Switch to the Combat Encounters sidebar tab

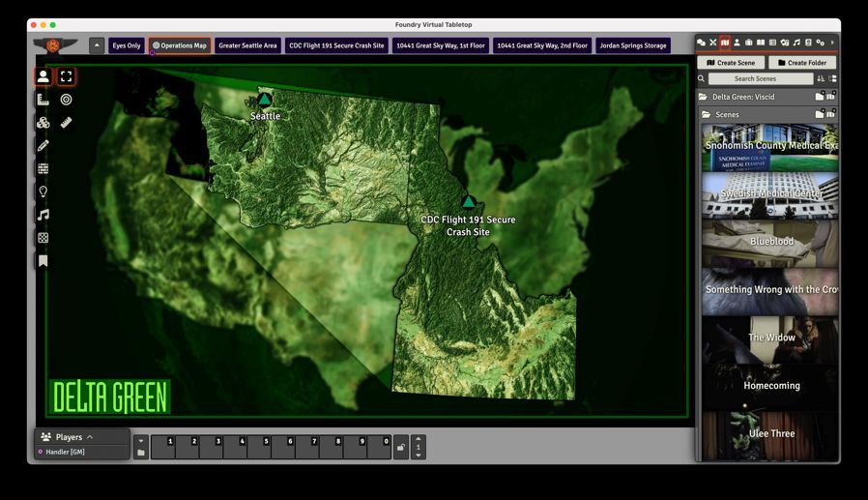pos(713,43)
